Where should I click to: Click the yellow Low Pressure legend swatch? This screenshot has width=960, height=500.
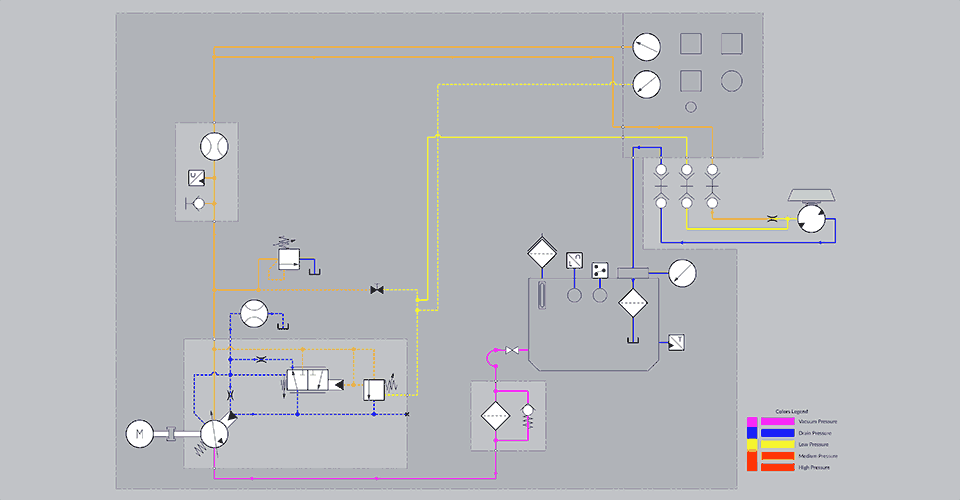[x=777, y=444]
